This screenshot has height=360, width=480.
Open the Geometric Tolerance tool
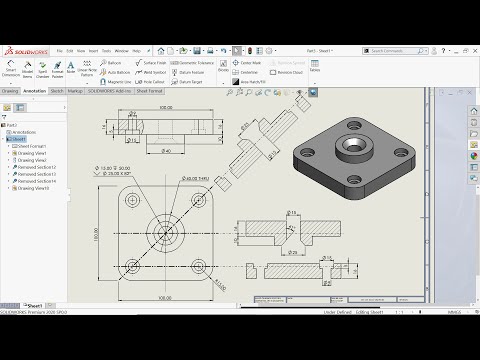pyautogui.click(x=192, y=63)
